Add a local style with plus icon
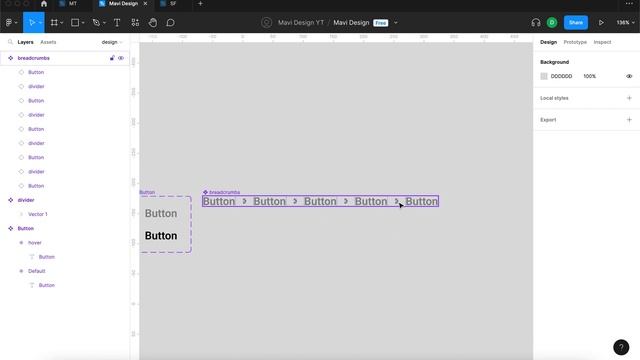 629,98
